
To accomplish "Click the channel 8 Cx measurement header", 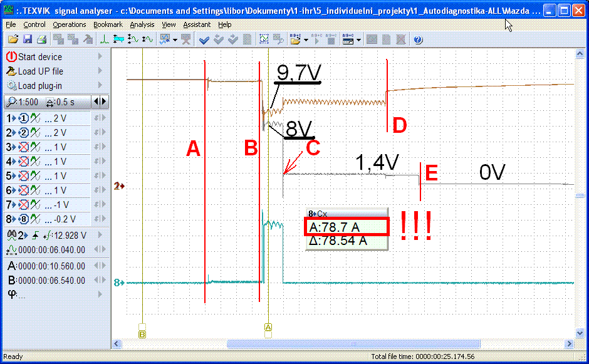I will point(347,214).
